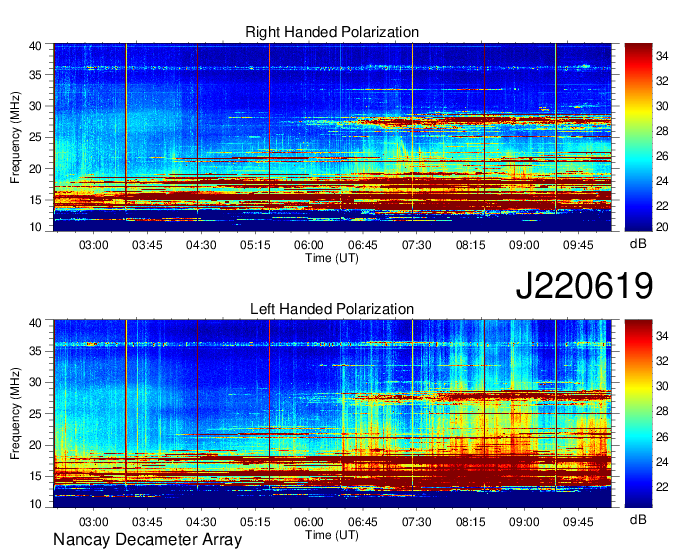Click the 03:45 tick under Left Handed plot
This screenshot has width=680, height=552.
click(147, 521)
